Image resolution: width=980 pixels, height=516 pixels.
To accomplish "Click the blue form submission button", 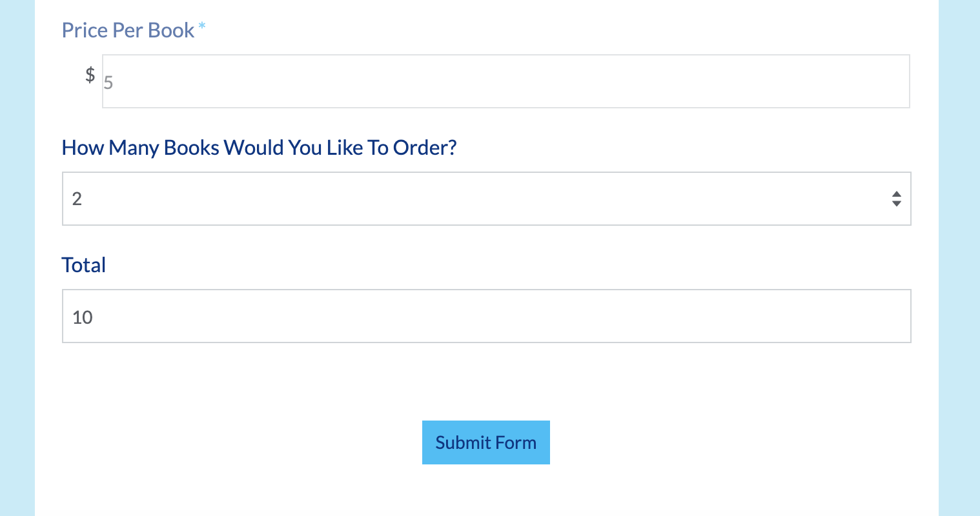I will click(x=485, y=442).
